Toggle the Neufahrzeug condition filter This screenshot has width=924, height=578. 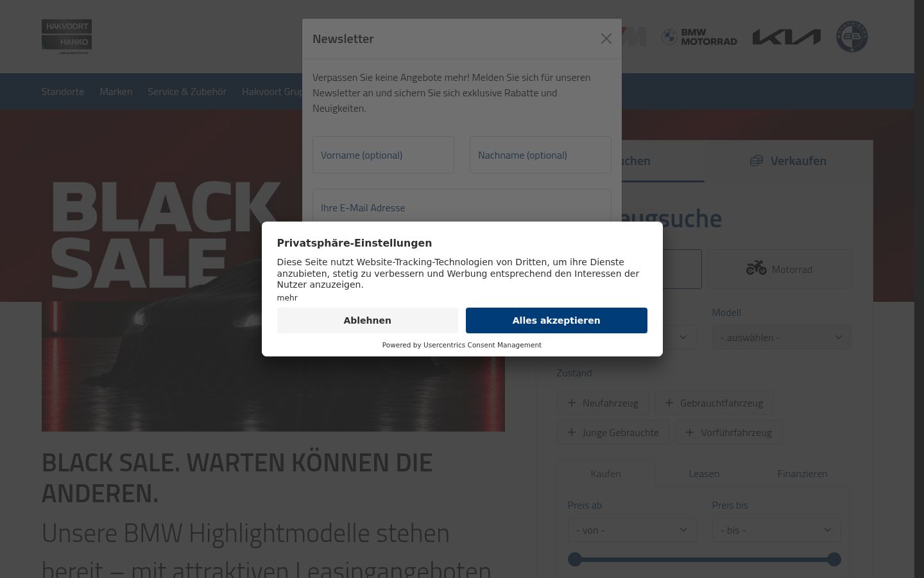[603, 403]
